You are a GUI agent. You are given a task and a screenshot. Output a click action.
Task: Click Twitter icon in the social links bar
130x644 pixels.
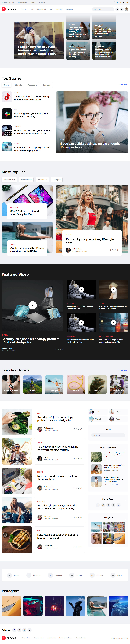(10, 575)
